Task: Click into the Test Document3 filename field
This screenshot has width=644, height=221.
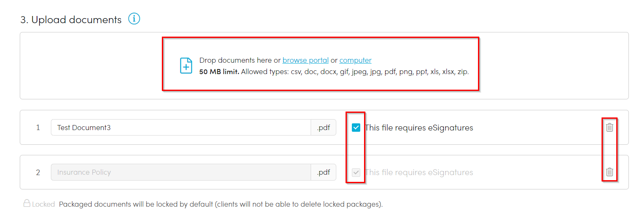Action: (181, 128)
